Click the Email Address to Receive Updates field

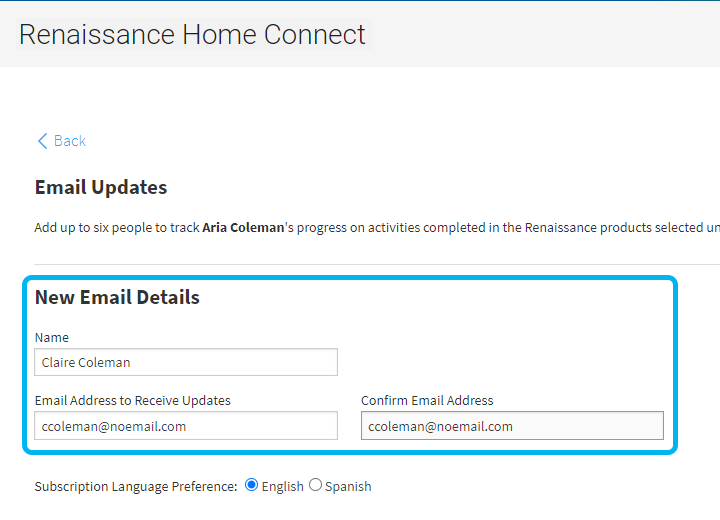coord(186,426)
